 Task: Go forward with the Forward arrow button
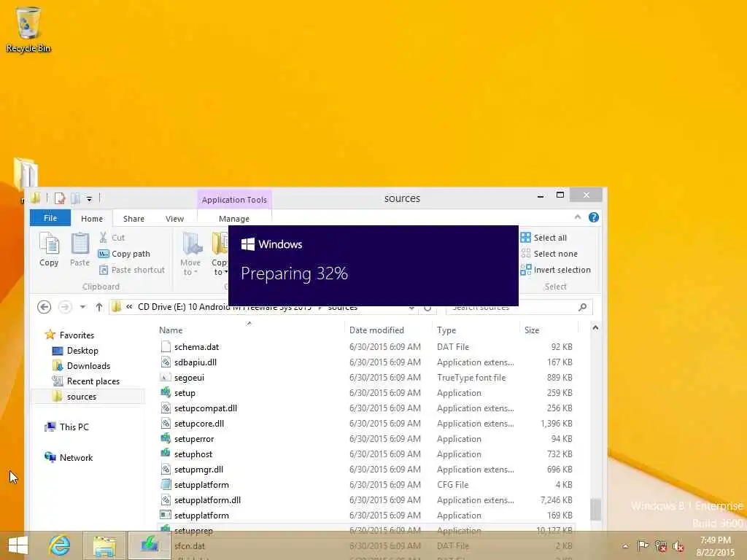[65, 307]
